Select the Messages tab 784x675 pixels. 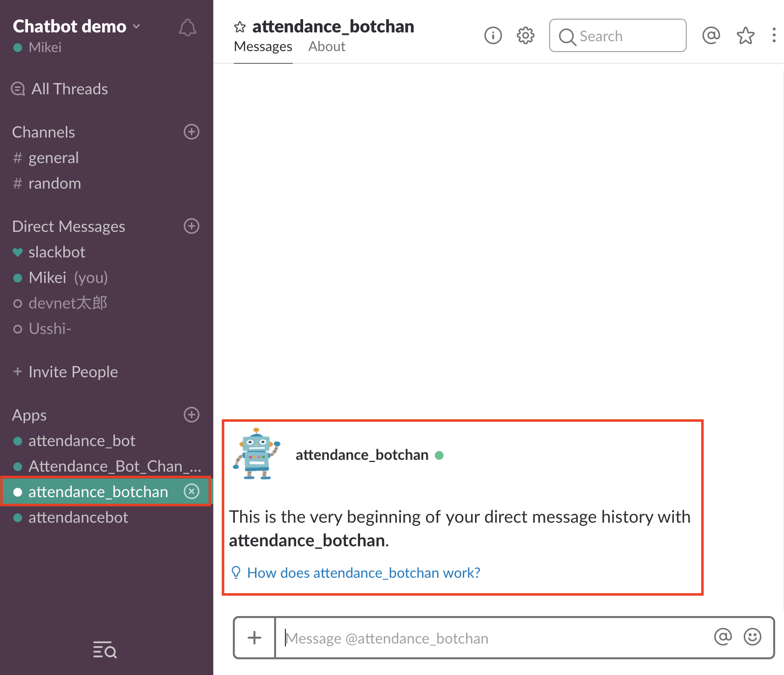coord(263,47)
